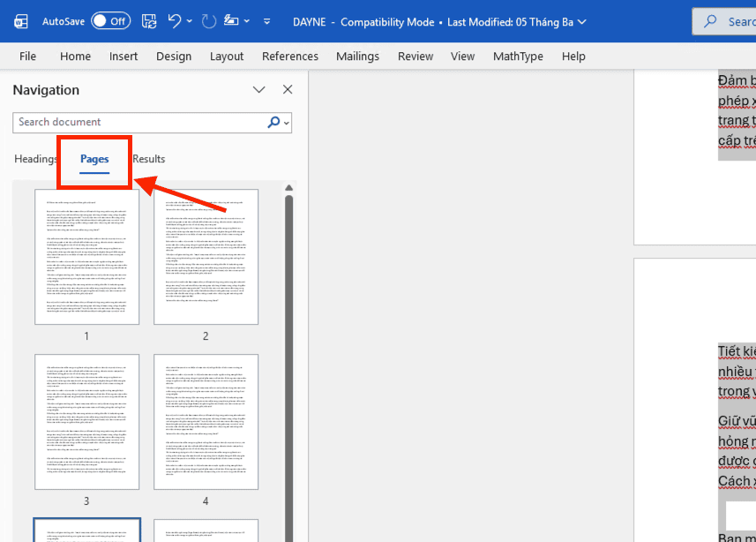Open the Help ribbon tab
Screen dimensions: 756x542
click(573, 56)
